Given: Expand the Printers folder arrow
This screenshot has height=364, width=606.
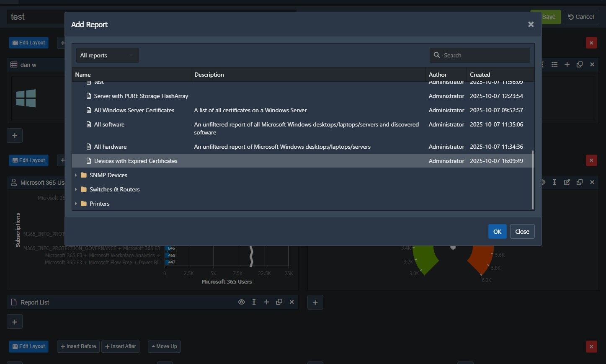Looking at the screenshot, I should coord(76,204).
